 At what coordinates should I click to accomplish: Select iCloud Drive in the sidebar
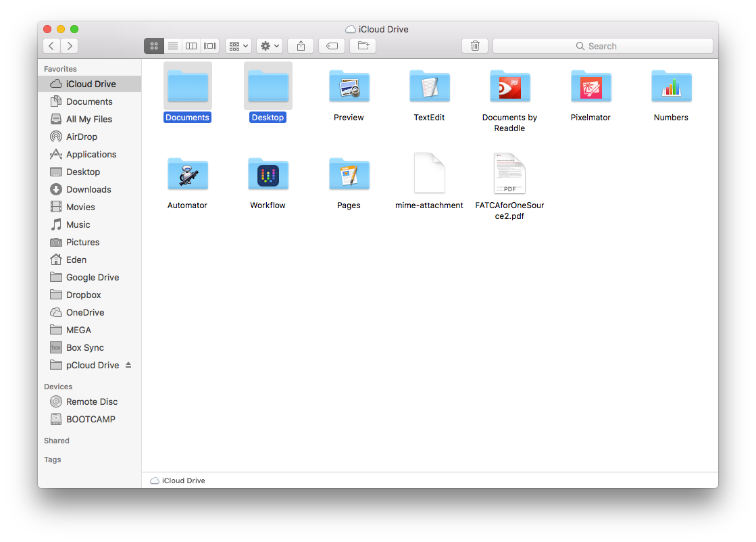[90, 84]
